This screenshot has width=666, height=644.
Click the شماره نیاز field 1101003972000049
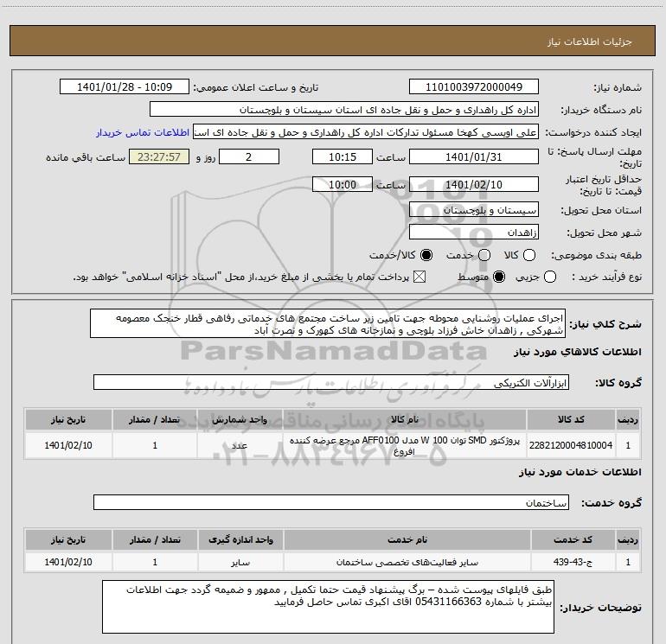tap(474, 87)
